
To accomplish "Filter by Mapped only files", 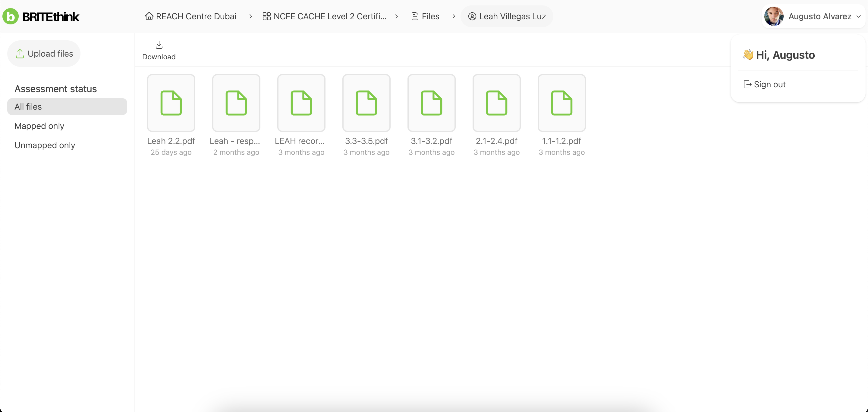I will coord(39,126).
